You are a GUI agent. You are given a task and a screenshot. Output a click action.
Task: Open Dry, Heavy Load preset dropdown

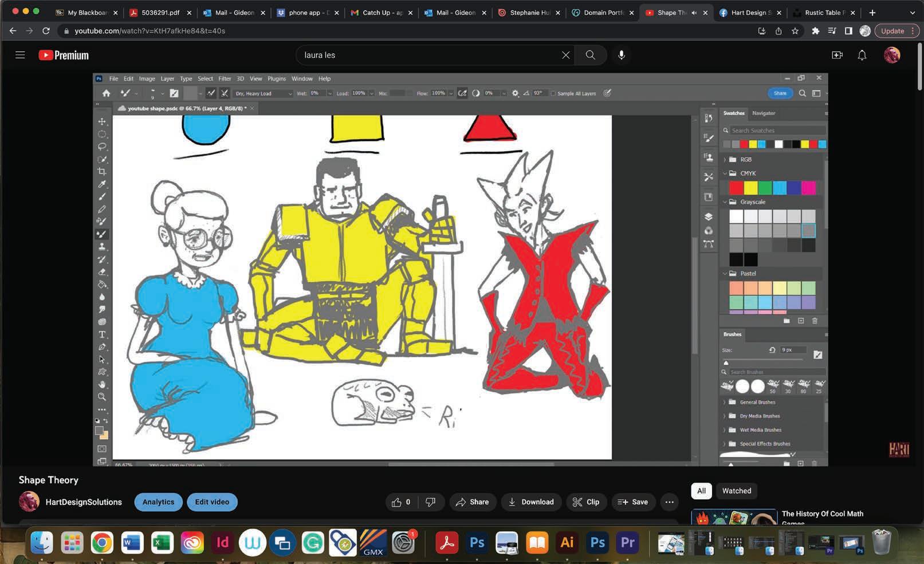(263, 93)
